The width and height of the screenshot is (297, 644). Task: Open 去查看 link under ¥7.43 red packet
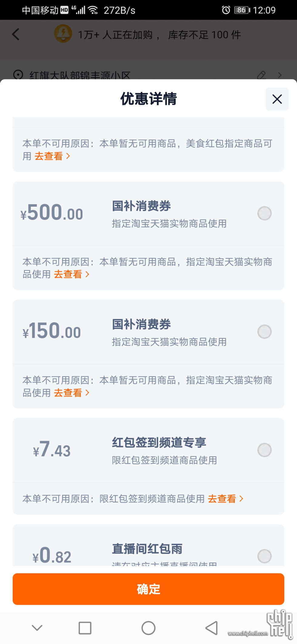coord(225,499)
